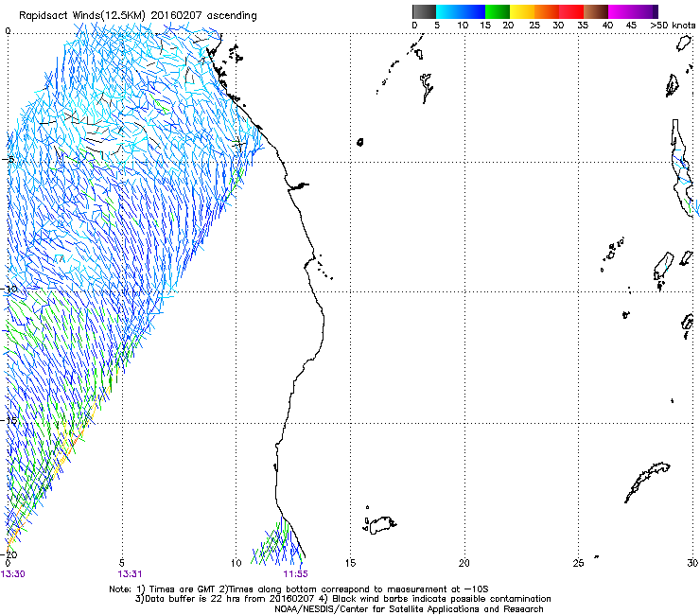Select the orange 25-30 knots legend color
The width and height of the screenshot is (700, 615).
tap(547, 11)
